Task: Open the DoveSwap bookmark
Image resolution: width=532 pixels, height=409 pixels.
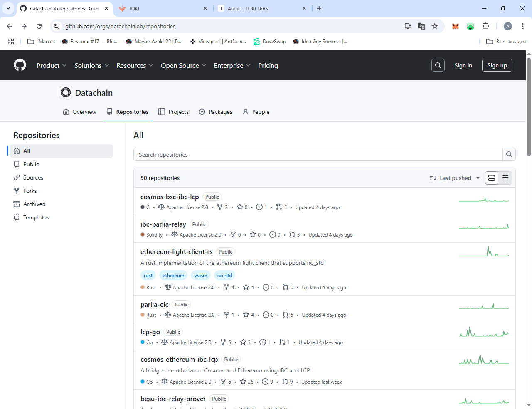Action: pos(270,42)
